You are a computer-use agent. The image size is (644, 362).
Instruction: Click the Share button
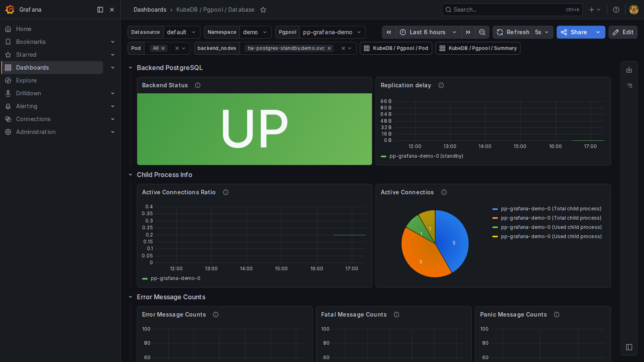click(x=574, y=32)
